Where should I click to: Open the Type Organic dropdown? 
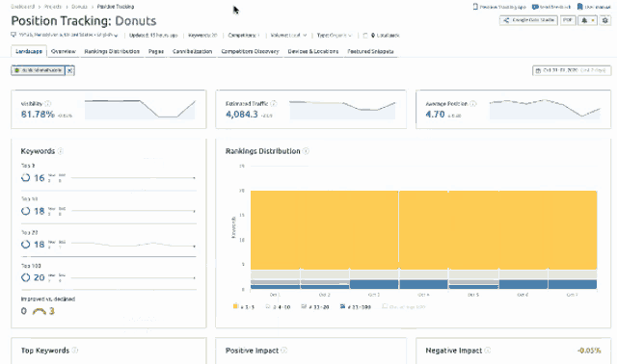tap(335, 35)
